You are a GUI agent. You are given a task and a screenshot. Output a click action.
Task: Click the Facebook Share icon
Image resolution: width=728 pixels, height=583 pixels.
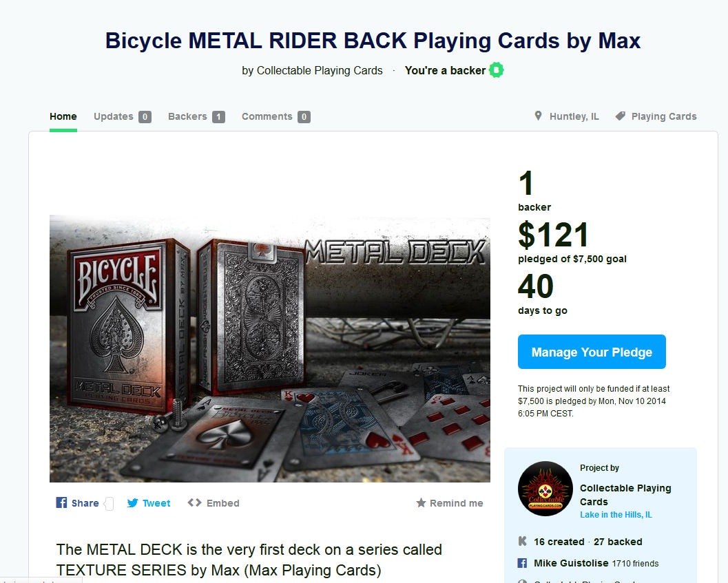click(x=61, y=503)
